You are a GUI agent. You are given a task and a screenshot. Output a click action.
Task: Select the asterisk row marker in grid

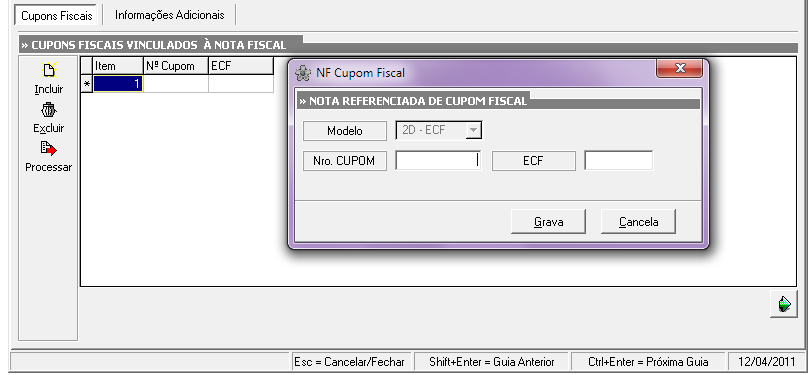coord(87,83)
